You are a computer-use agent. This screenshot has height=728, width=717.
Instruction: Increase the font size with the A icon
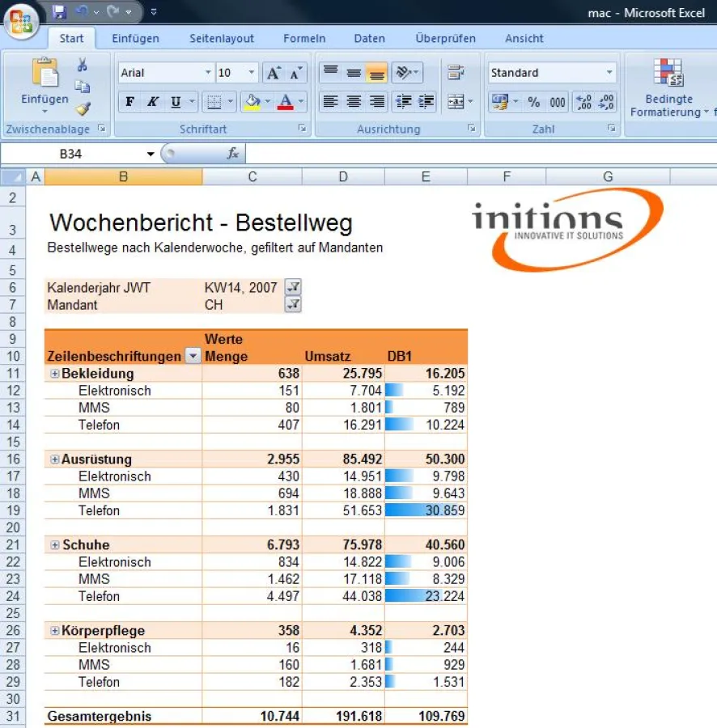273,72
